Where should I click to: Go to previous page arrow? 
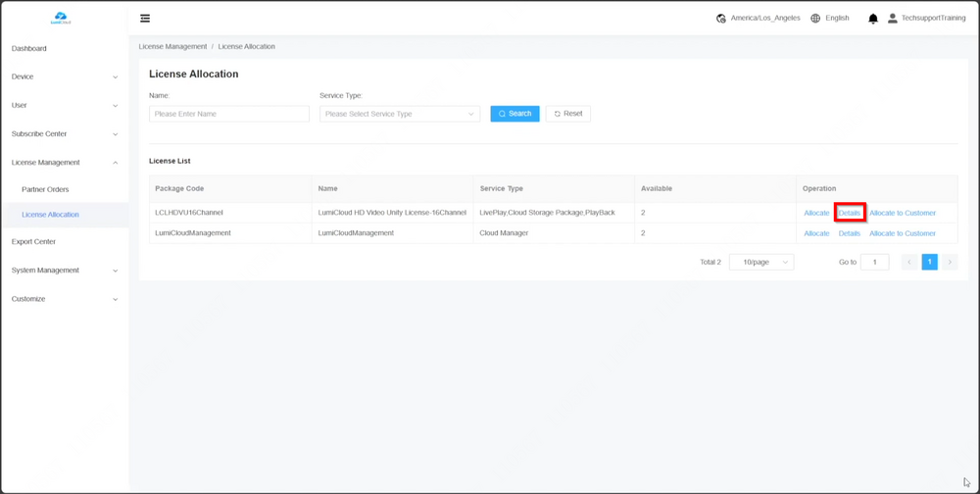[x=909, y=262]
